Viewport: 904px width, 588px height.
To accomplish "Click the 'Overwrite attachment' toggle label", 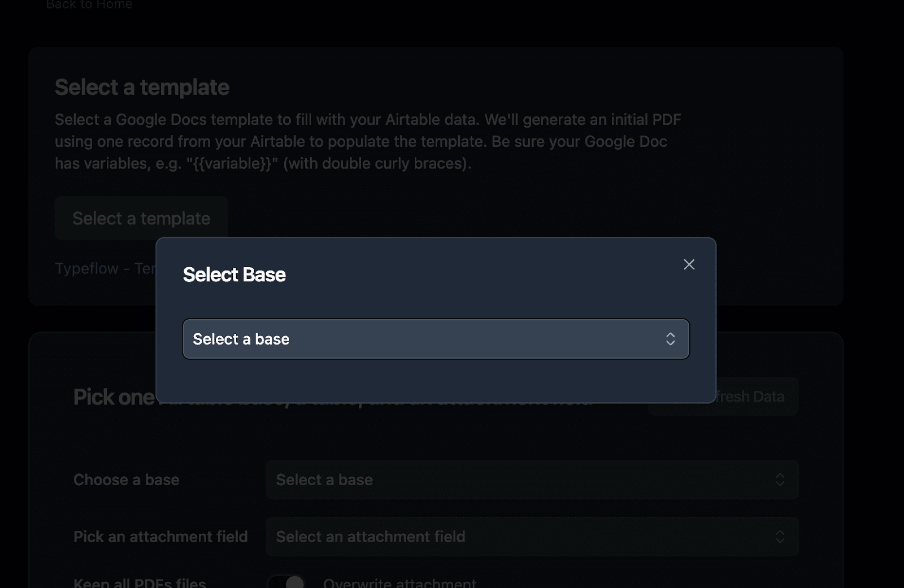I will [x=399, y=582].
